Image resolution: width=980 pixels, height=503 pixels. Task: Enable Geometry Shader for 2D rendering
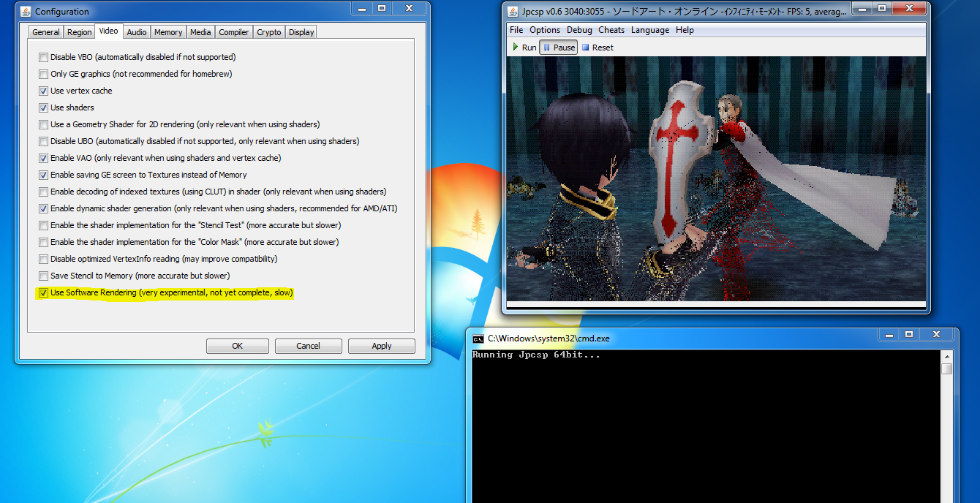(x=44, y=124)
